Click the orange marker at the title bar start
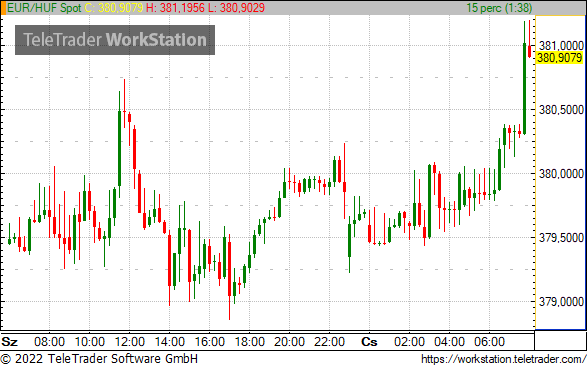Image resolution: width=587 pixels, height=368 pixels. click(3, 7)
